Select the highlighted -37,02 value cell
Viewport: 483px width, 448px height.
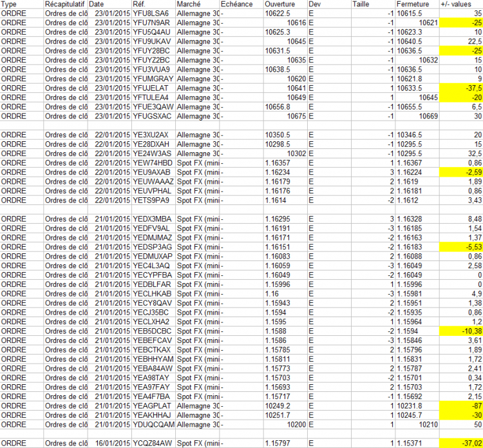click(x=461, y=443)
